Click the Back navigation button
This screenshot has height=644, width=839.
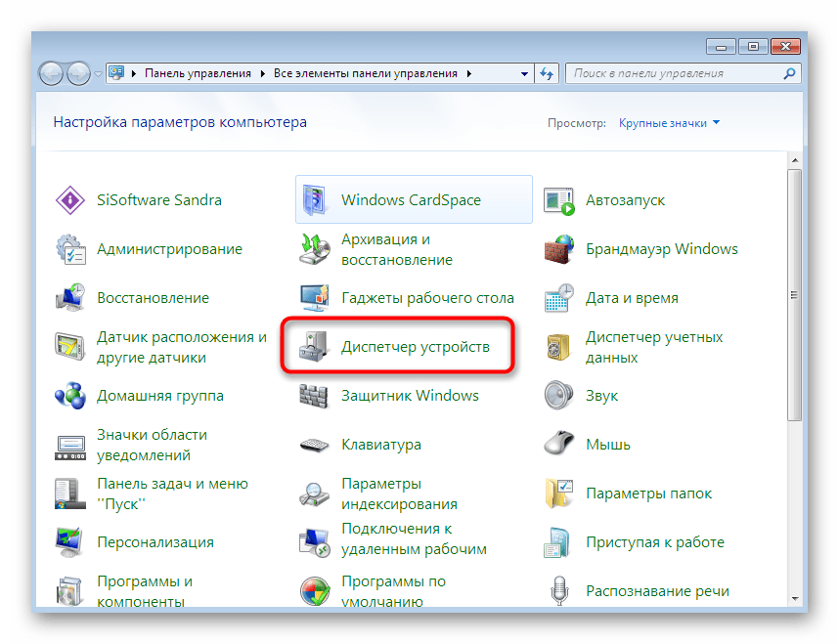(x=52, y=74)
